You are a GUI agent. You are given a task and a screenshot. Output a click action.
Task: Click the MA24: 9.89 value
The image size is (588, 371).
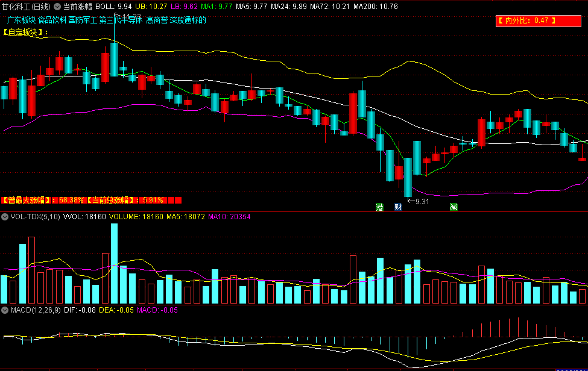tap(288, 7)
